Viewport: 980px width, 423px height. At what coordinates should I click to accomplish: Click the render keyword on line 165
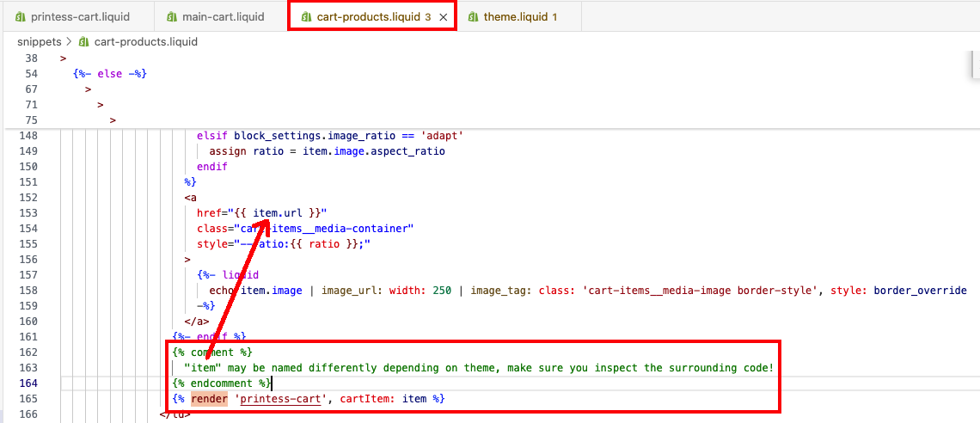[209, 399]
